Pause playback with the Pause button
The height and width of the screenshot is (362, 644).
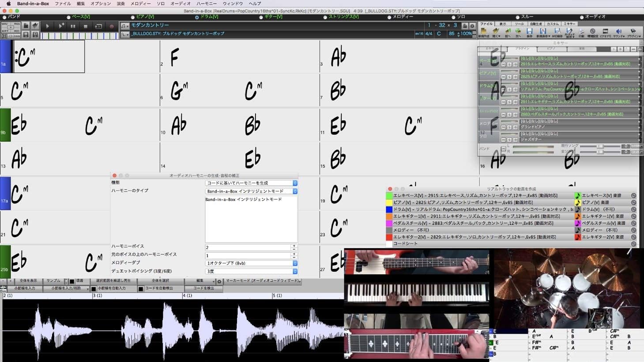click(x=73, y=26)
